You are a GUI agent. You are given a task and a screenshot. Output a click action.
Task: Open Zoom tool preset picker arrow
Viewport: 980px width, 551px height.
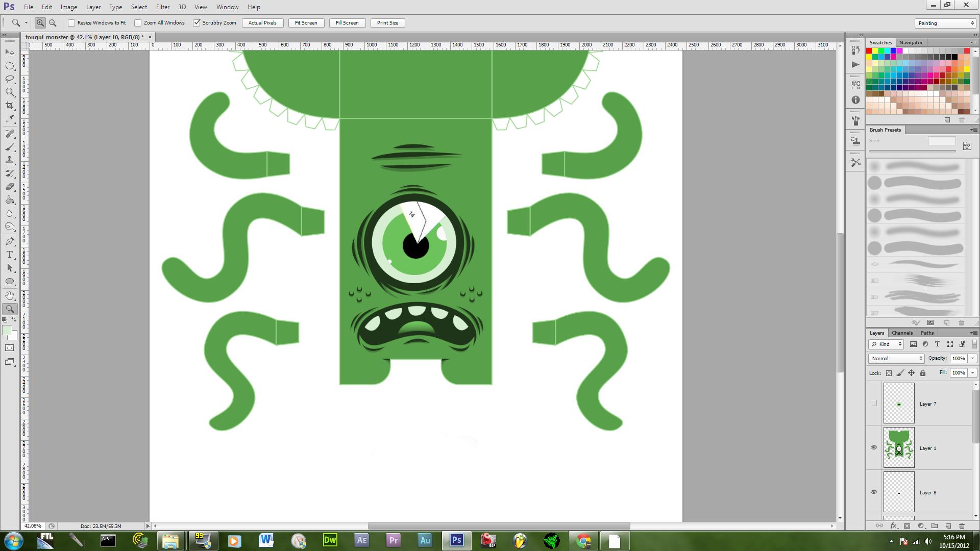tap(26, 23)
